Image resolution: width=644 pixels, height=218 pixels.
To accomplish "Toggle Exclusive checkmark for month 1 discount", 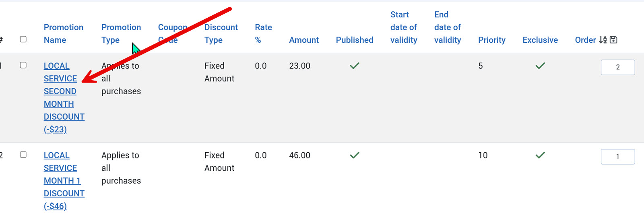I will (540, 155).
